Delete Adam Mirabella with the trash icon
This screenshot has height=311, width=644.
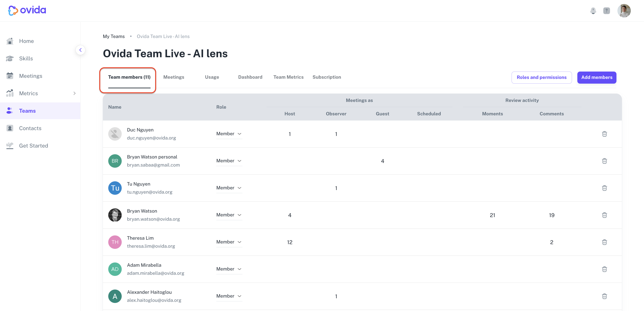click(x=604, y=269)
